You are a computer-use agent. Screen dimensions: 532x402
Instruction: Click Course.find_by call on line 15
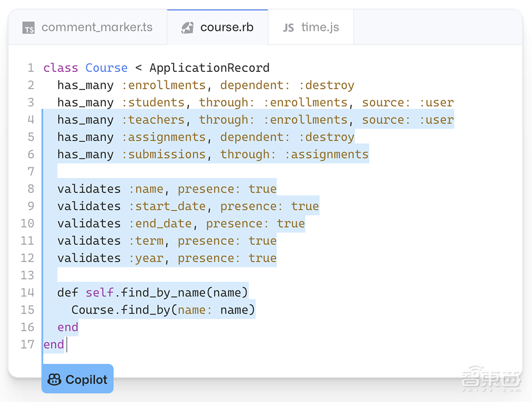point(121,310)
